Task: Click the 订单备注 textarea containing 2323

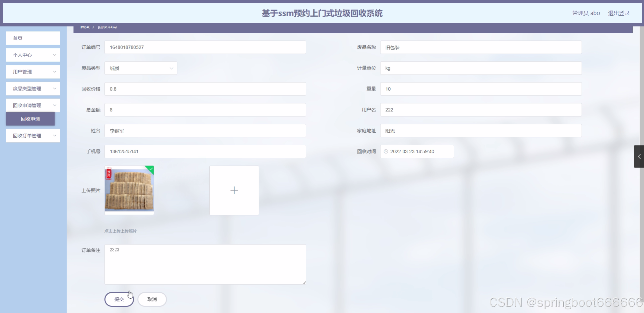Action: [x=205, y=264]
